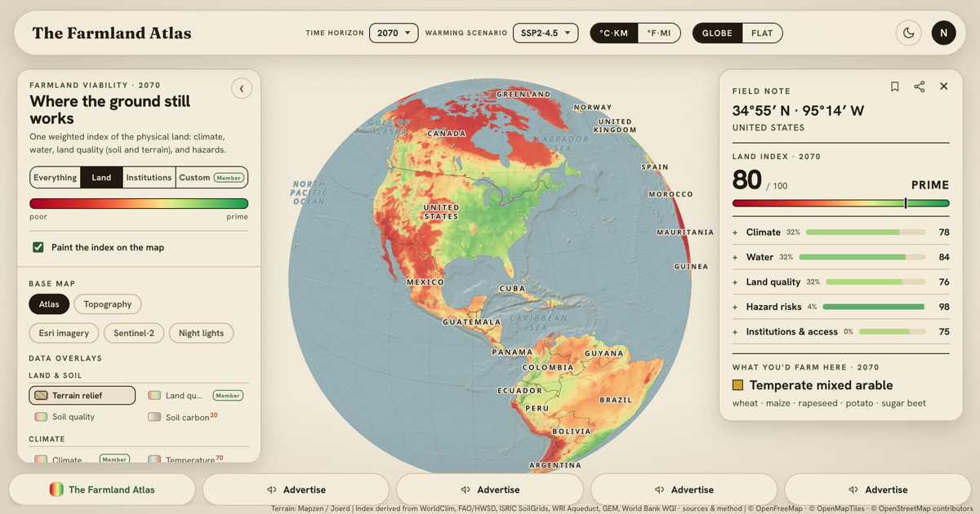This screenshot has height=514, width=980.
Task: Open OpenStreetMap contributors link
Action: pos(923,509)
